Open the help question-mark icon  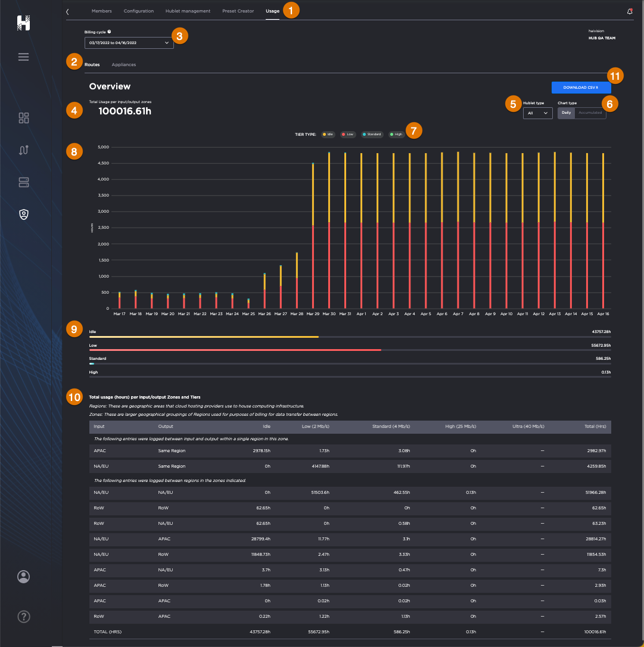(23, 617)
